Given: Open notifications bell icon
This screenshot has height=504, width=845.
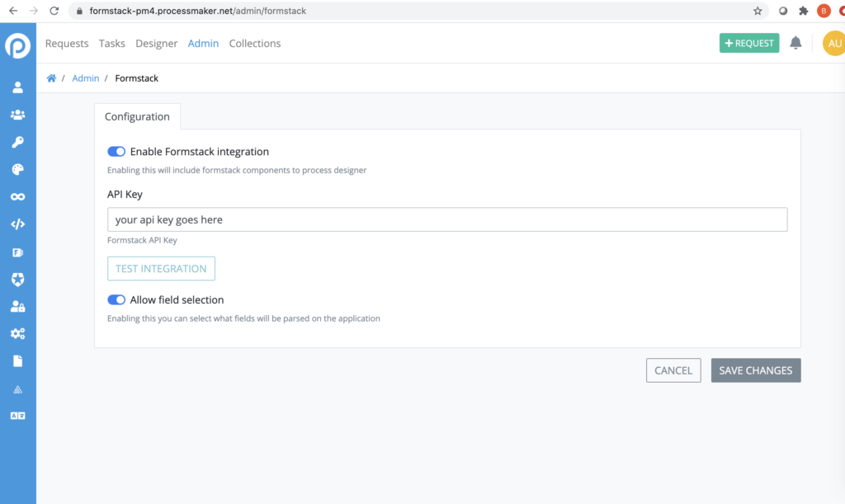Looking at the screenshot, I should [795, 43].
